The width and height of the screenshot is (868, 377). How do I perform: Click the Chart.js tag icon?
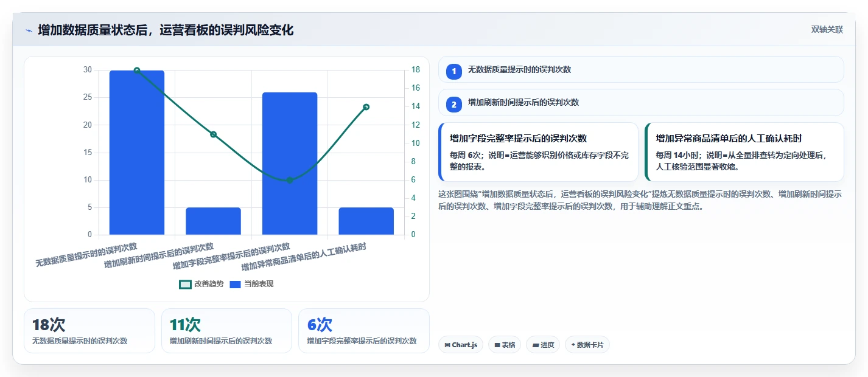(447, 345)
